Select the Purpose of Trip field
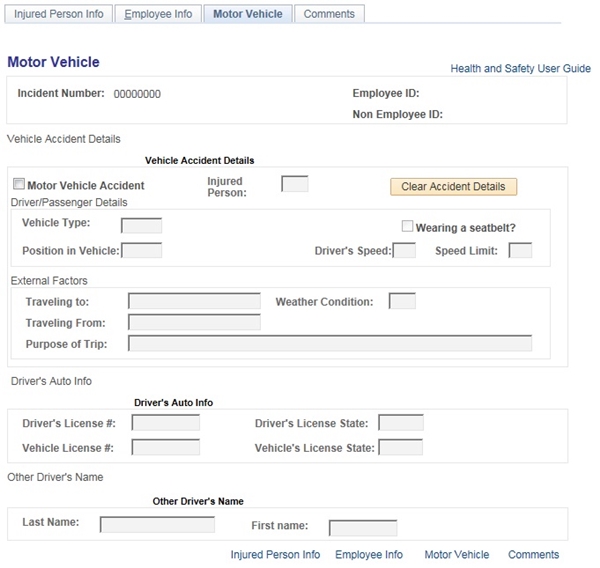 point(330,344)
